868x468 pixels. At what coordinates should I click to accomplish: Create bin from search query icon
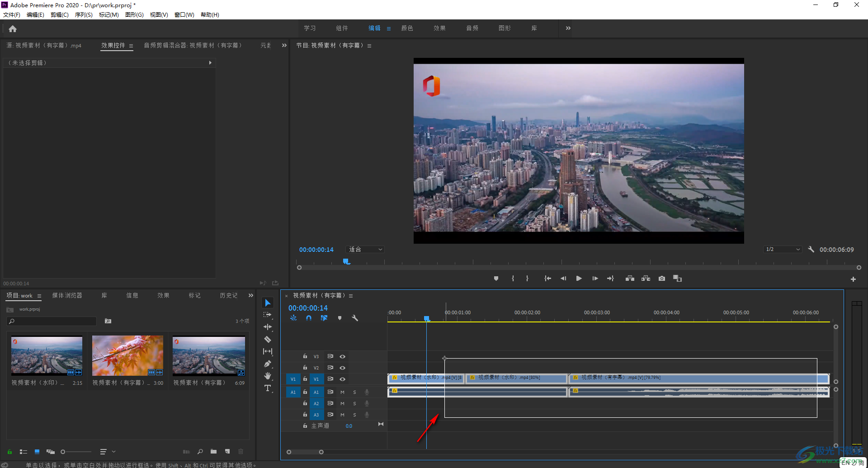tap(108, 321)
